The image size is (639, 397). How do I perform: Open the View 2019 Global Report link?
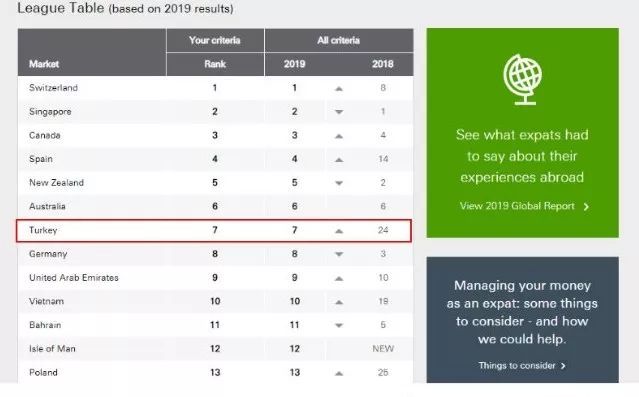coord(517,206)
